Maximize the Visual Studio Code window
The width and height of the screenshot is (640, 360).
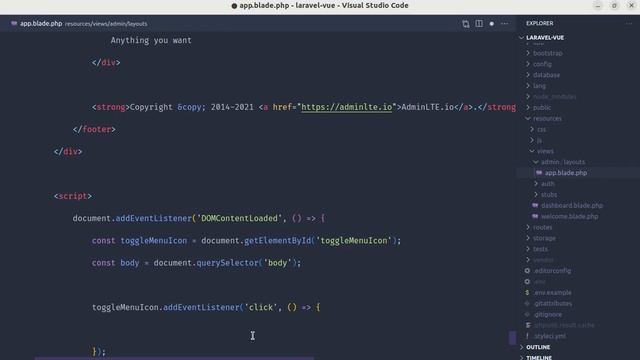(x=614, y=6)
